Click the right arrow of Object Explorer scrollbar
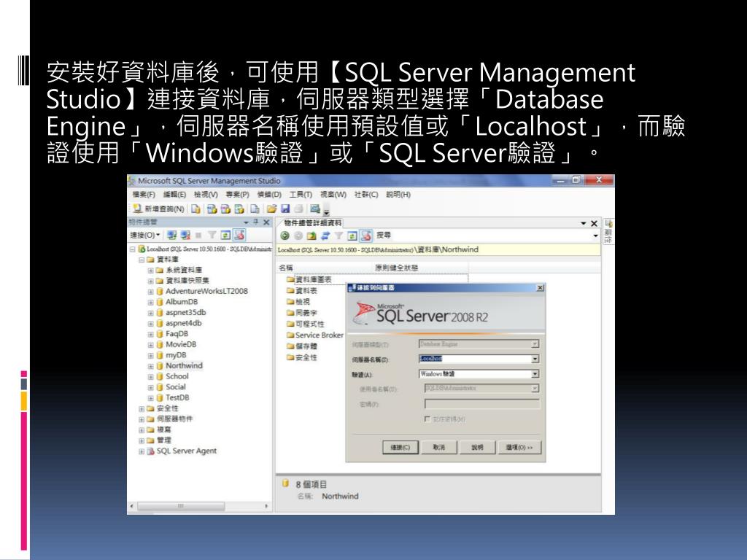The height and width of the screenshot is (560, 747). point(266,506)
